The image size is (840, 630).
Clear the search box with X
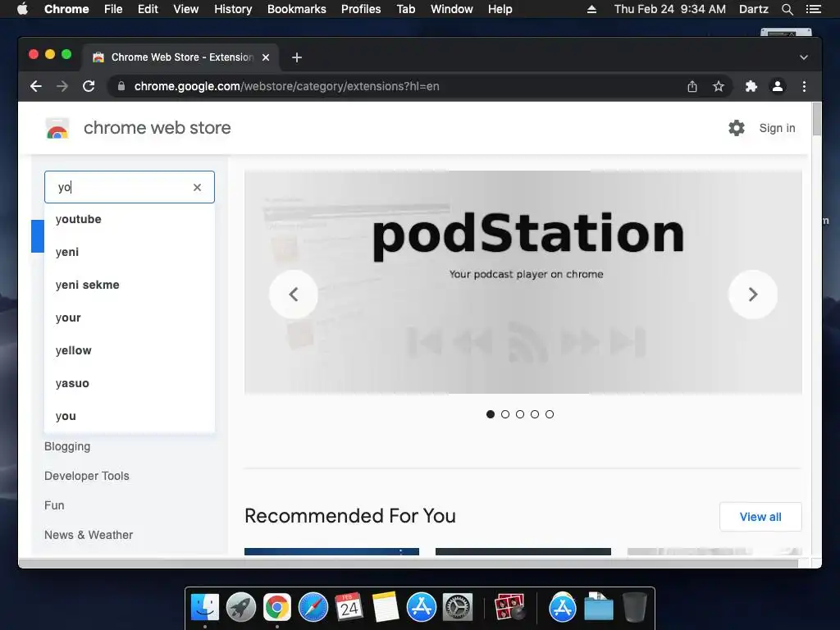point(197,187)
